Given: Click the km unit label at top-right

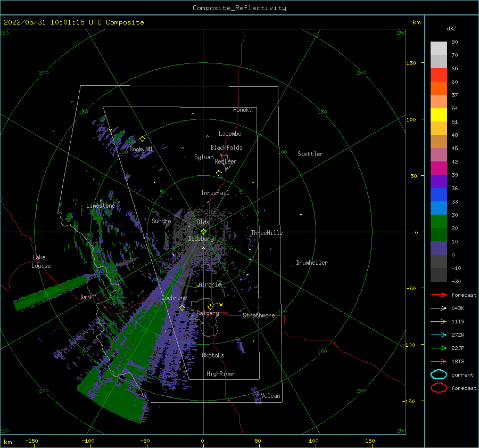Looking at the screenshot, I should pos(416,22).
